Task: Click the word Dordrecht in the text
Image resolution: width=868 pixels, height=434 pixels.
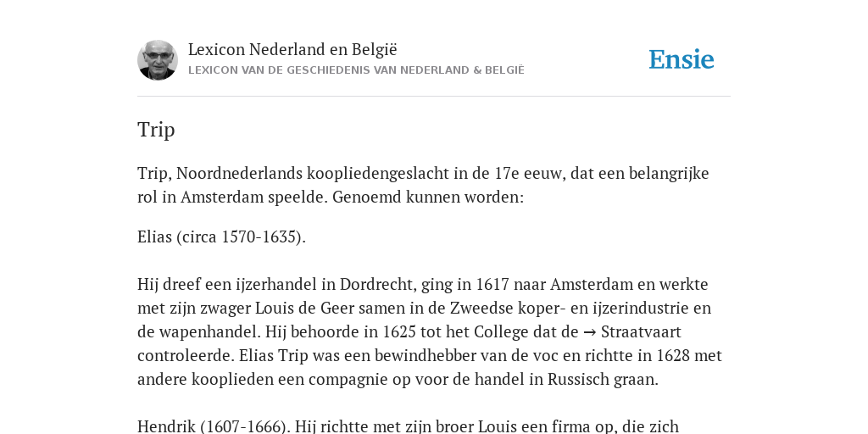Action: click(x=377, y=284)
